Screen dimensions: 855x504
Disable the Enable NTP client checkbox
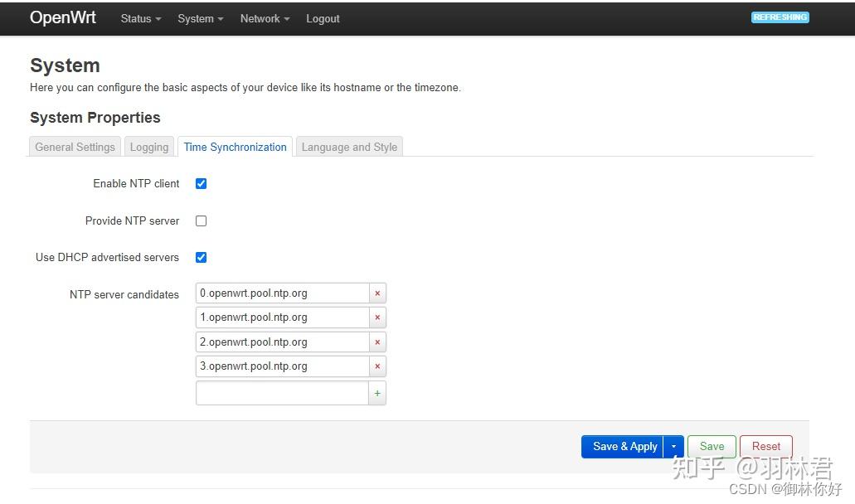201,184
